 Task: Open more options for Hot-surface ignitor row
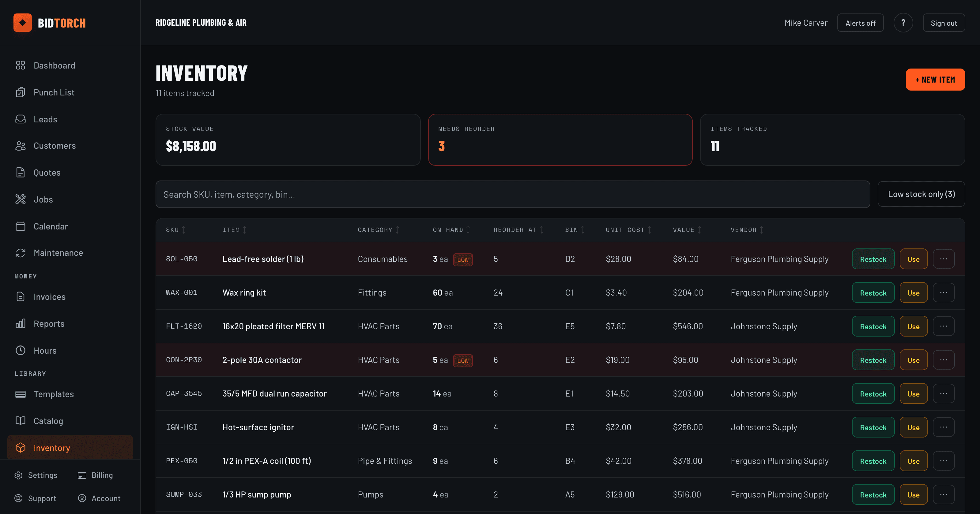click(x=944, y=427)
